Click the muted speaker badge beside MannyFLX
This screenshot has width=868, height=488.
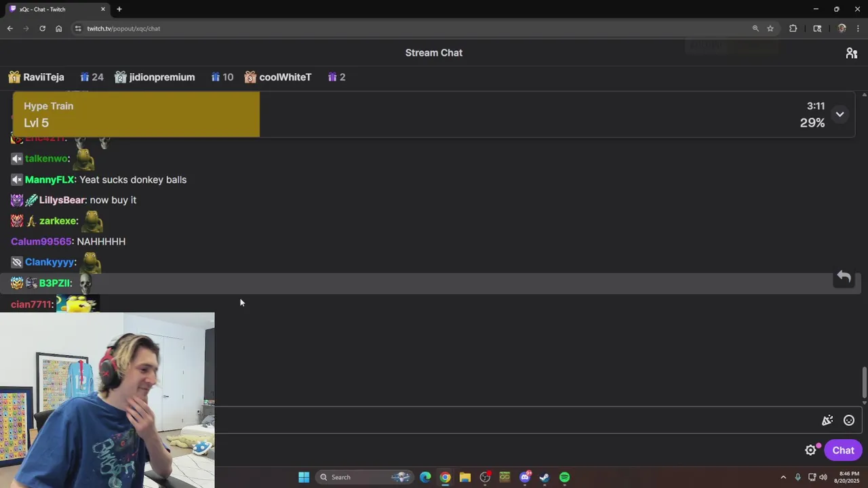point(17,180)
